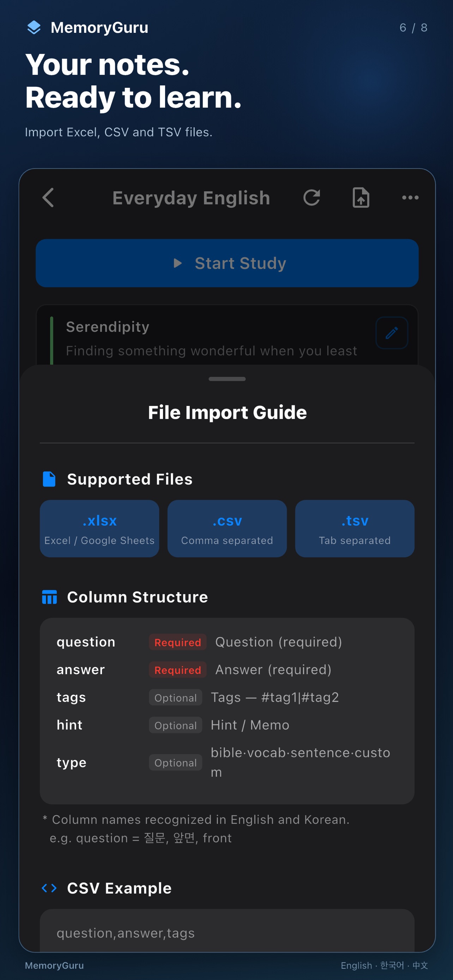Click the CSV Example code brackets icon
The height and width of the screenshot is (980, 453).
[x=49, y=888]
